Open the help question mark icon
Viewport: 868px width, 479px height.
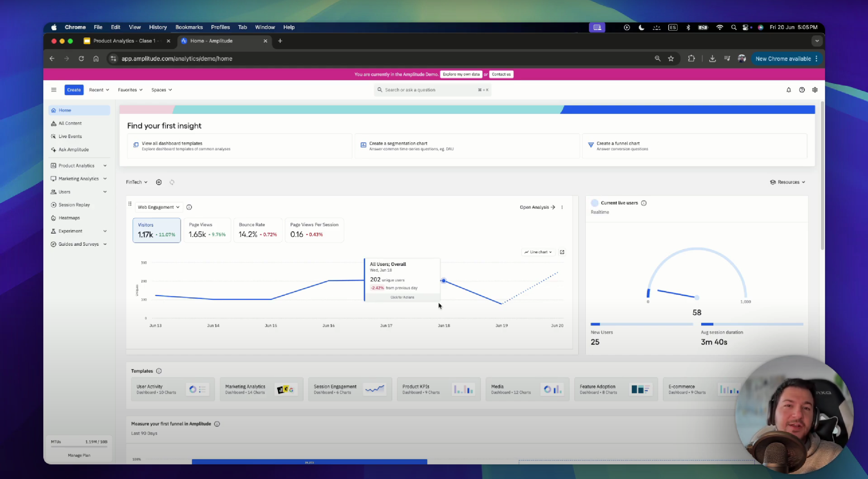pos(802,90)
